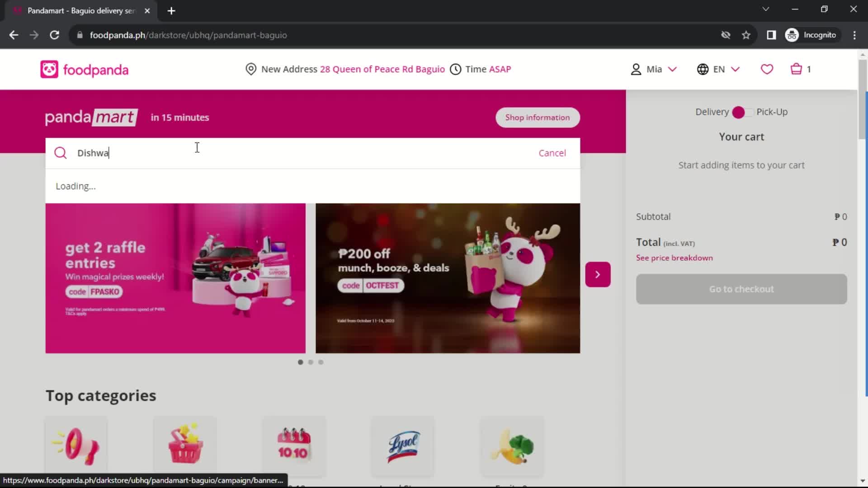This screenshot has height=488, width=868.
Task: Click See price breakdown link
Action: (x=674, y=258)
